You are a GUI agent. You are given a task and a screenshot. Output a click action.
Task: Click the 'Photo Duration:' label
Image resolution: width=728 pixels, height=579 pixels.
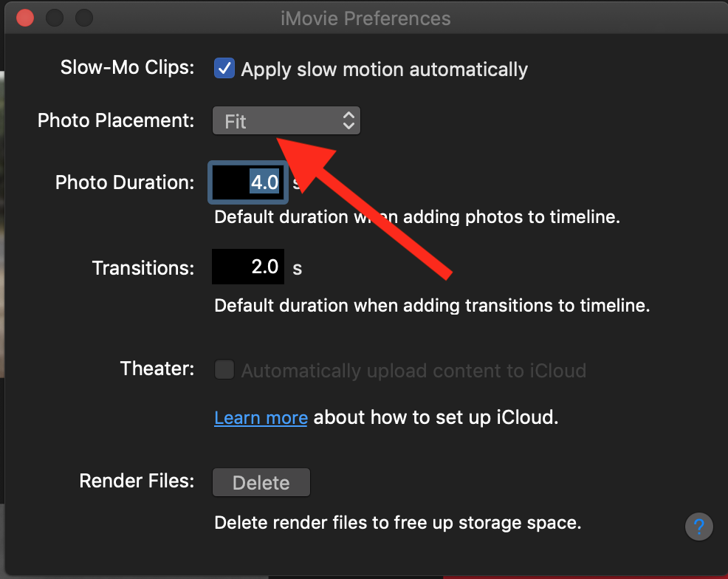(x=125, y=182)
